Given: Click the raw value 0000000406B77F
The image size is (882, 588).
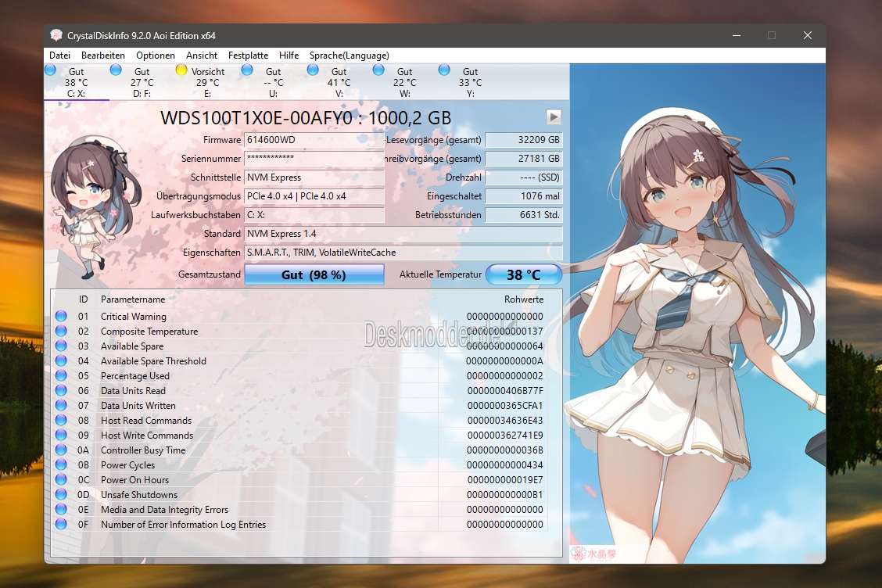Looking at the screenshot, I should click(x=505, y=390).
